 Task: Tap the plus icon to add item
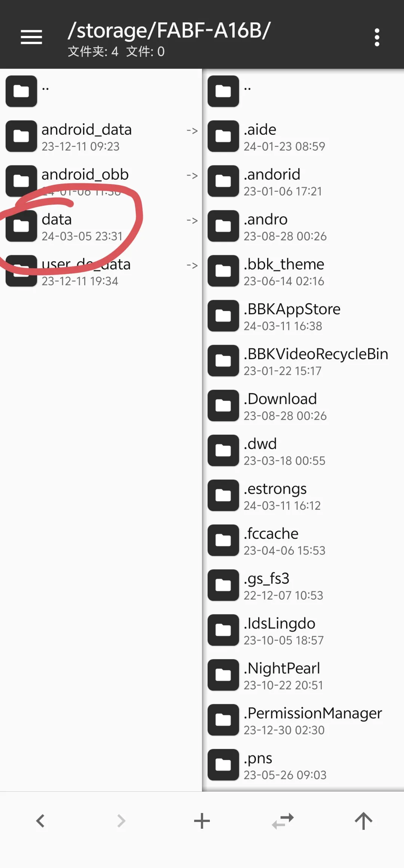tap(202, 821)
